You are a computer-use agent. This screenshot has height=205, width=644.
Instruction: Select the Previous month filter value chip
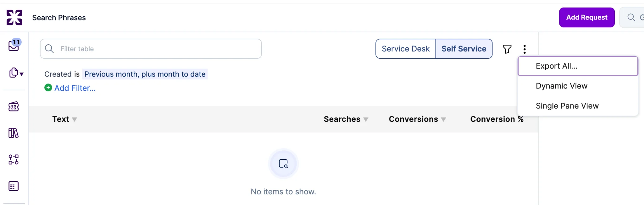point(145,74)
